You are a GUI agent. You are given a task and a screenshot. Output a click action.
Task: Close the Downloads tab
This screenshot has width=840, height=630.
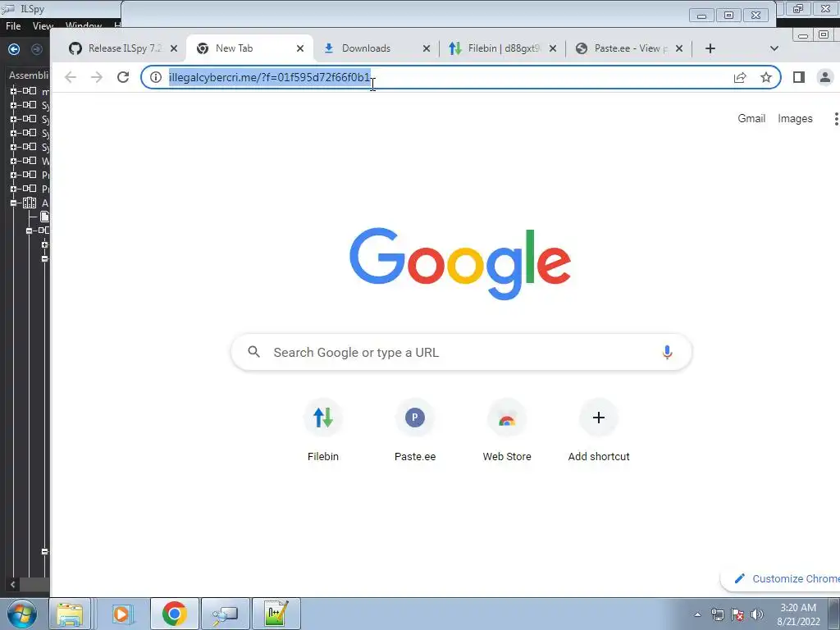[427, 48]
